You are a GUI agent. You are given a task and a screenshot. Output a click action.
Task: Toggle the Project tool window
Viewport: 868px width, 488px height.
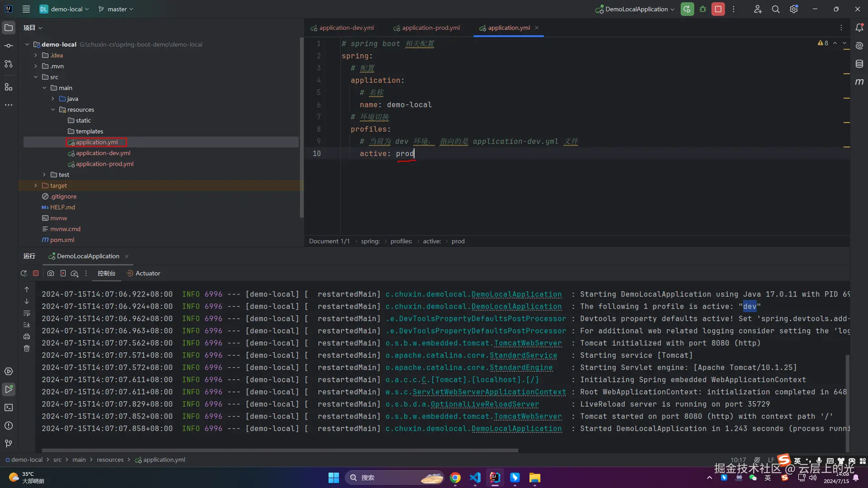9,28
